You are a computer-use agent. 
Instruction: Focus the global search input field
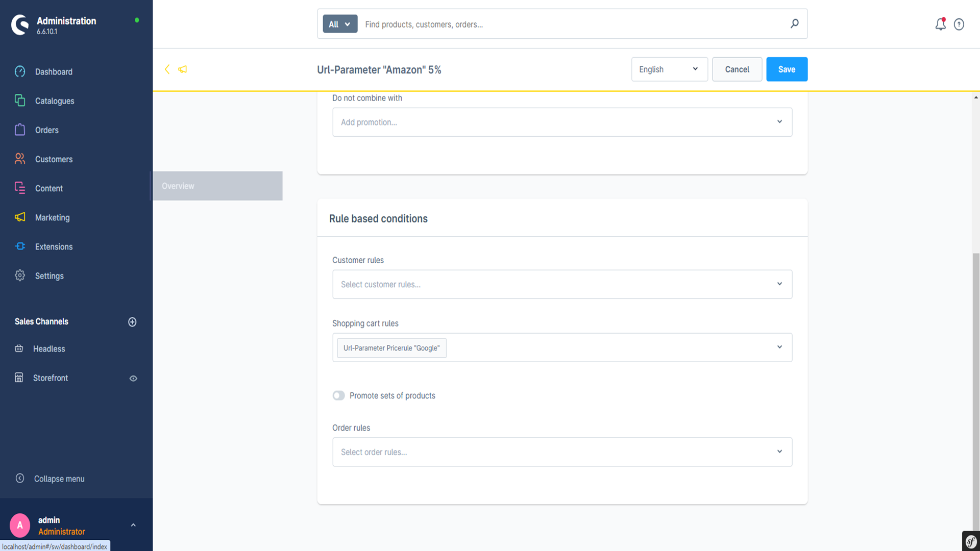point(572,24)
